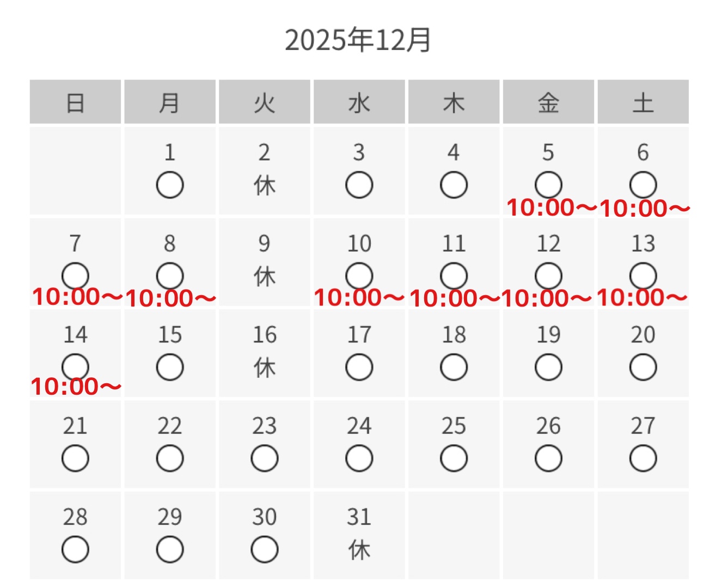Click the availability circle on December 30
This screenshot has width=716, height=588.
click(265, 549)
